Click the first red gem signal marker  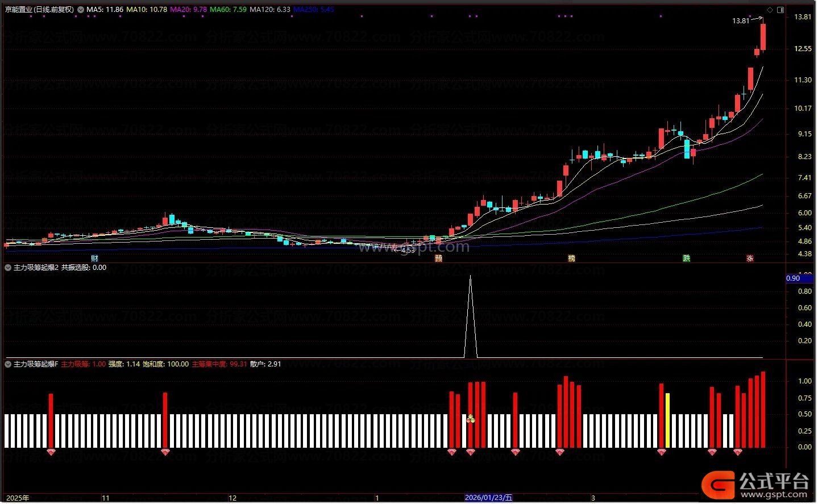coord(51,452)
